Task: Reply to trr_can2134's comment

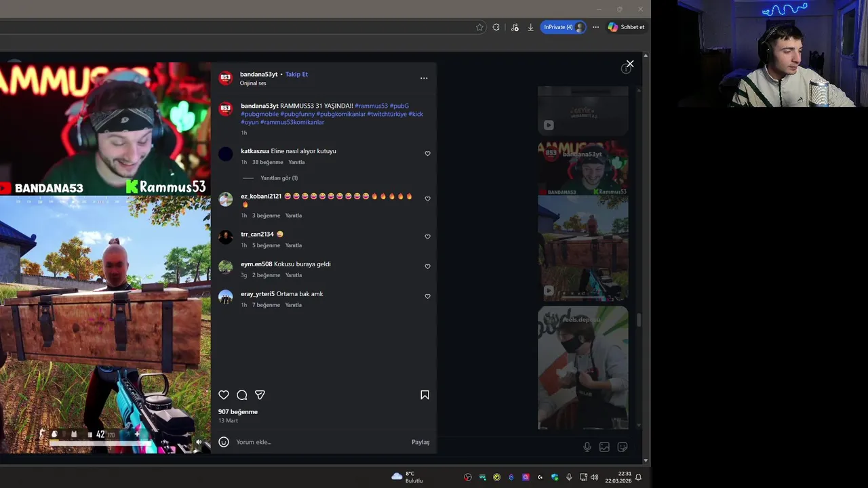Action: [x=293, y=245]
